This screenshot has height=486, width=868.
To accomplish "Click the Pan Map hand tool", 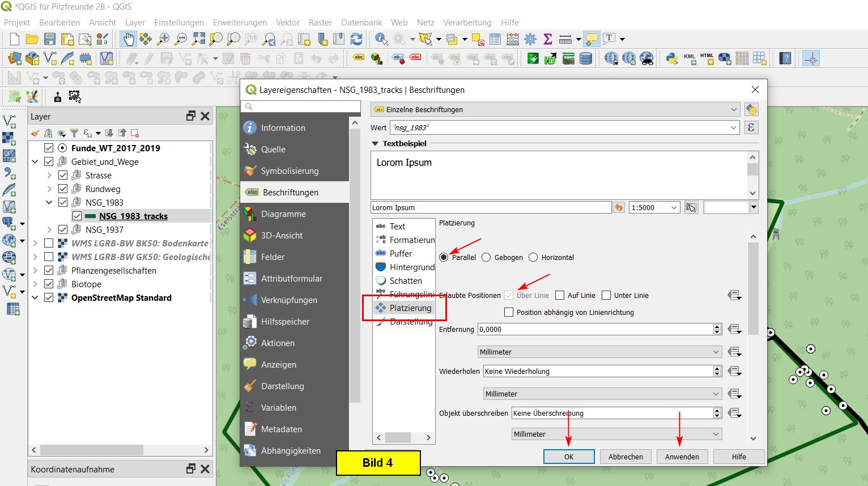I will (x=129, y=39).
